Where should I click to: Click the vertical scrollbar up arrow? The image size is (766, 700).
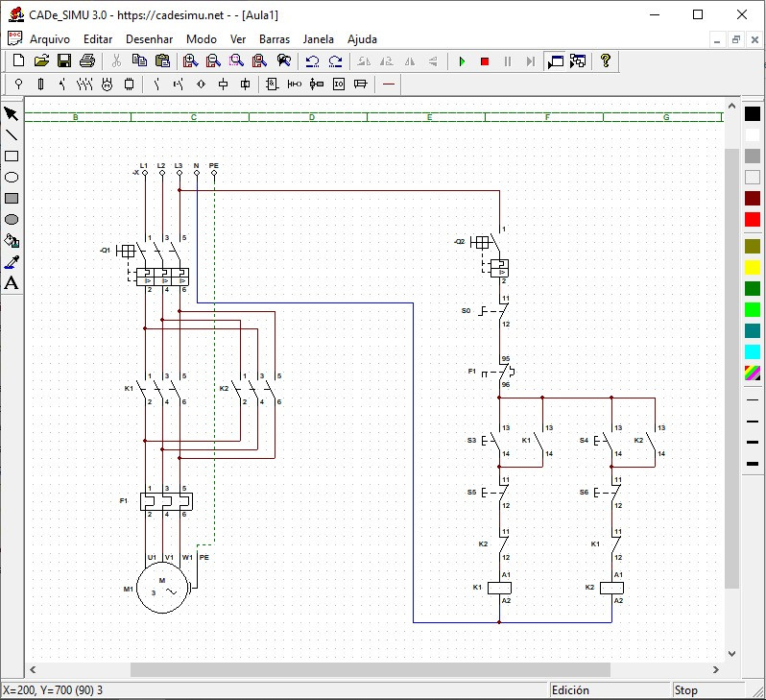tap(731, 106)
